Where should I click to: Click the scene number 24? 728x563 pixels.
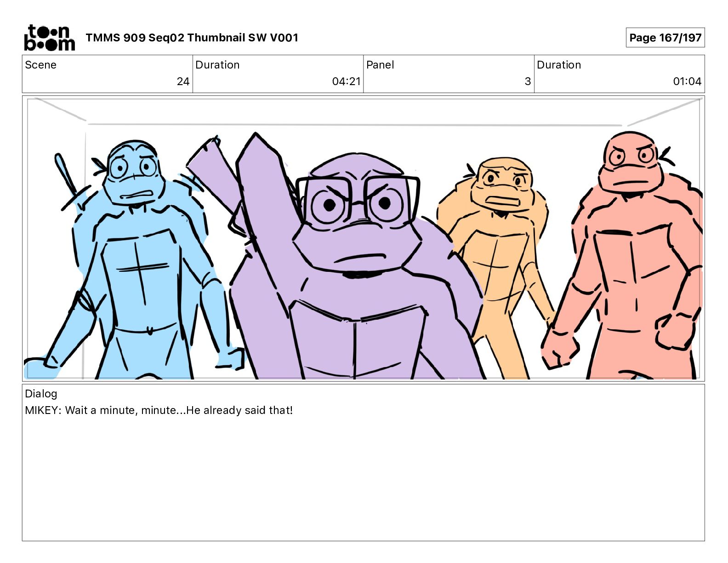click(x=183, y=81)
